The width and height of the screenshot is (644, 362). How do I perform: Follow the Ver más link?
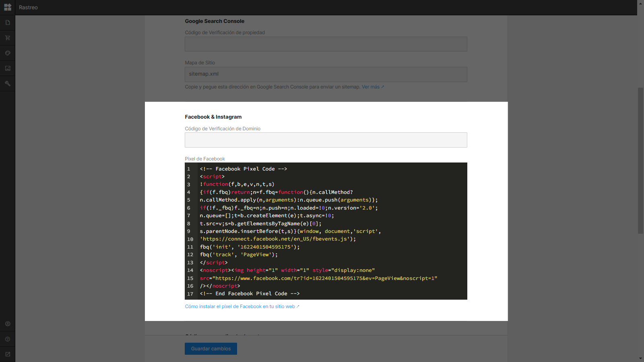(x=373, y=87)
